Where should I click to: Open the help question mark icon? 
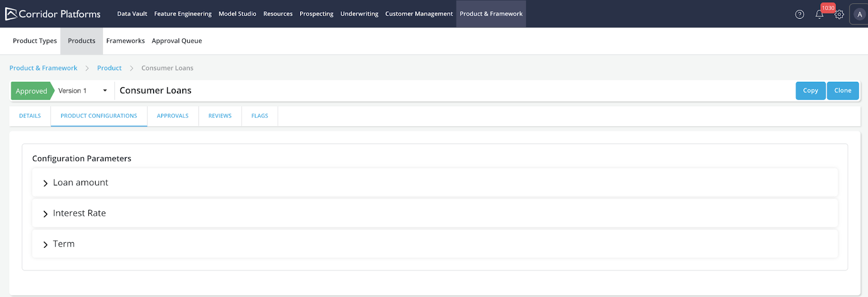pyautogui.click(x=799, y=15)
